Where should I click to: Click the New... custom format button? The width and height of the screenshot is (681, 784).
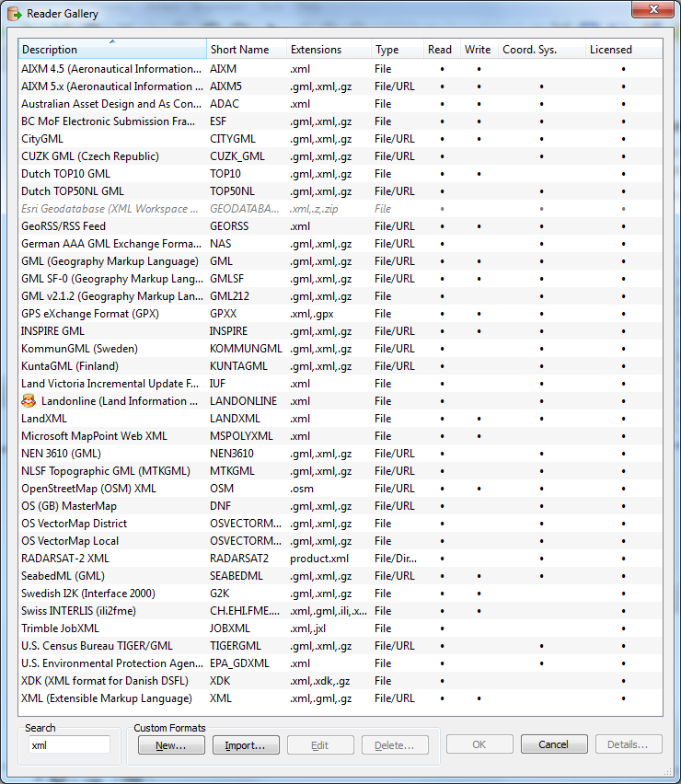(x=171, y=745)
